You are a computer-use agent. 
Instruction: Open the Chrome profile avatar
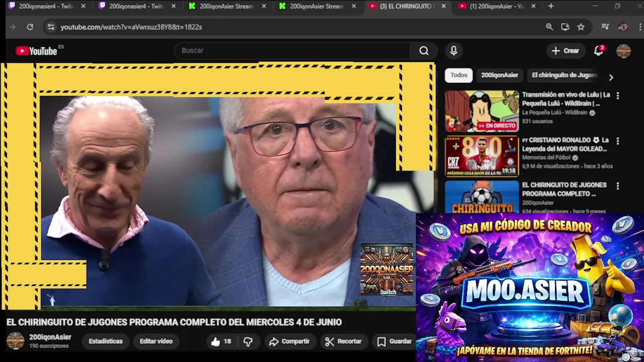[623, 27]
